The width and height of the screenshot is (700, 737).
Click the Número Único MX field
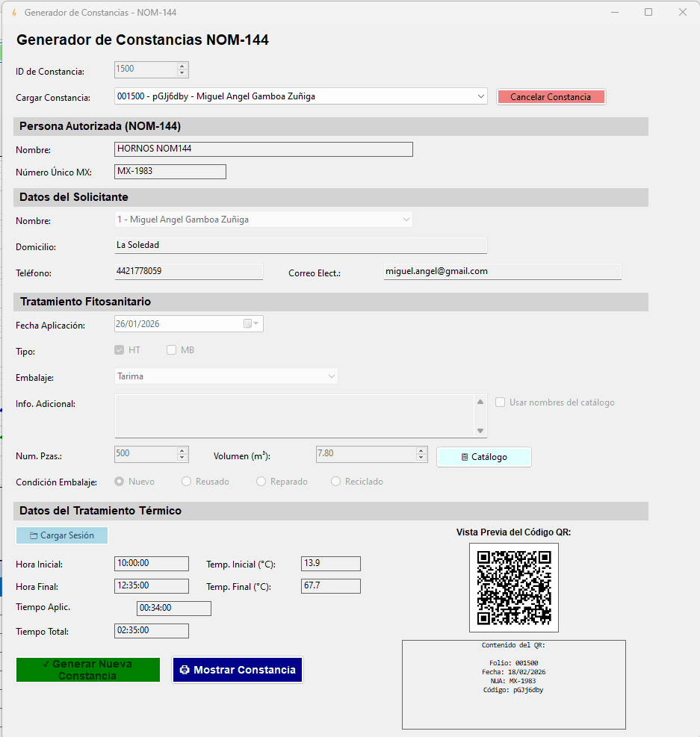point(170,172)
